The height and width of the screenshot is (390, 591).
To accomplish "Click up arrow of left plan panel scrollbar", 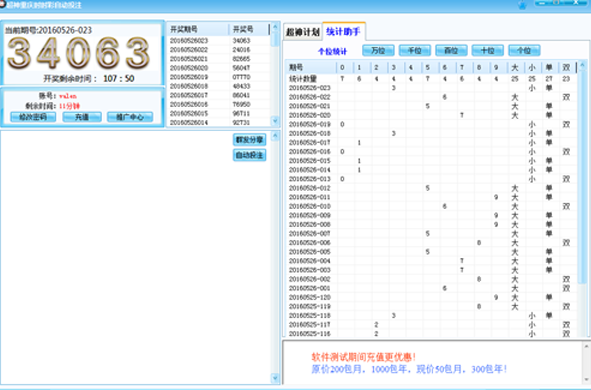I will (275, 135).
